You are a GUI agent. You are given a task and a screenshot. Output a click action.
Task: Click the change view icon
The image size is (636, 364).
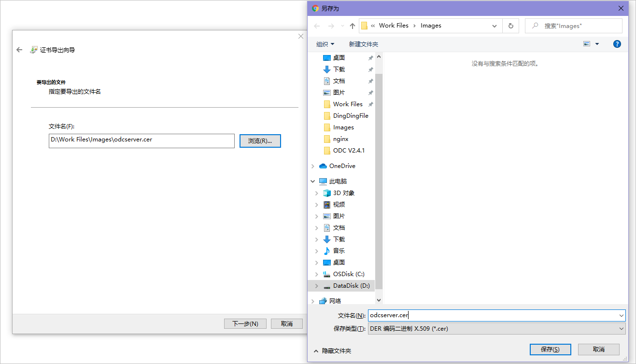coord(587,44)
